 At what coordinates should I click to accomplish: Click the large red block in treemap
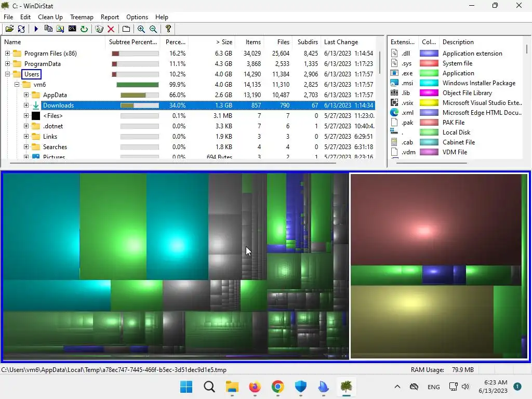pos(436,220)
